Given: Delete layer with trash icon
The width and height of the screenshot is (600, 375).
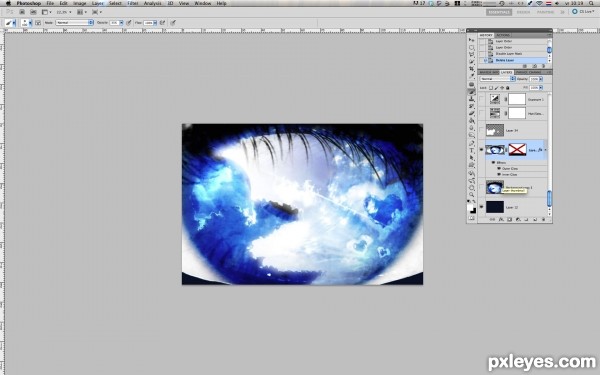Looking at the screenshot, I should tap(544, 219).
